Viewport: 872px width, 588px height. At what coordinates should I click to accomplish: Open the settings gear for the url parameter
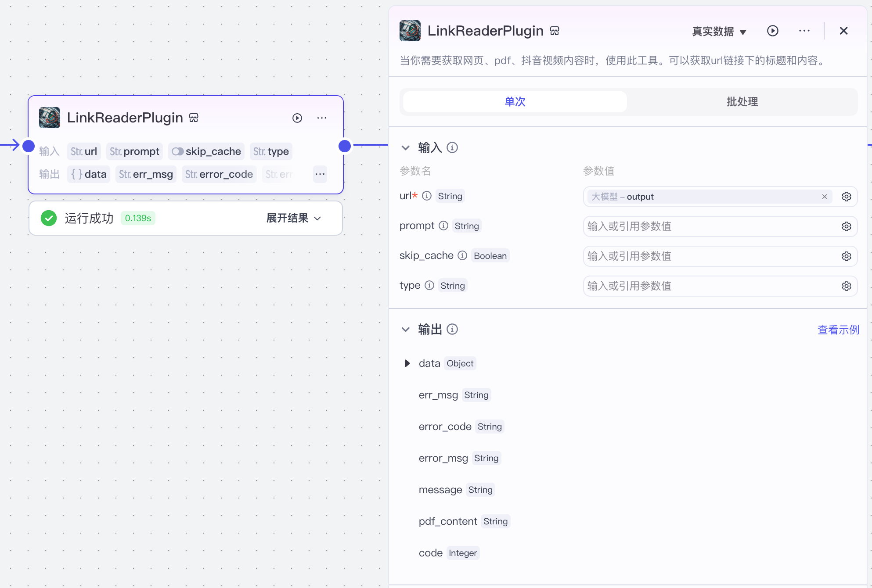(846, 197)
